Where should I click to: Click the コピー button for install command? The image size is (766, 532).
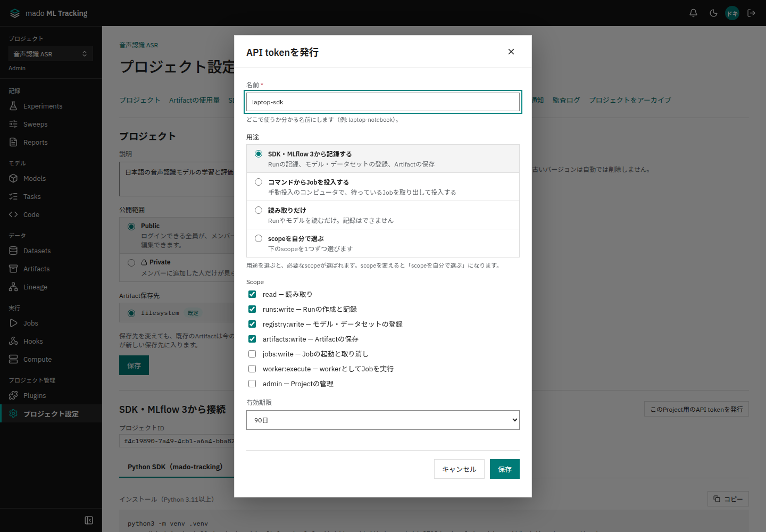(x=728, y=499)
